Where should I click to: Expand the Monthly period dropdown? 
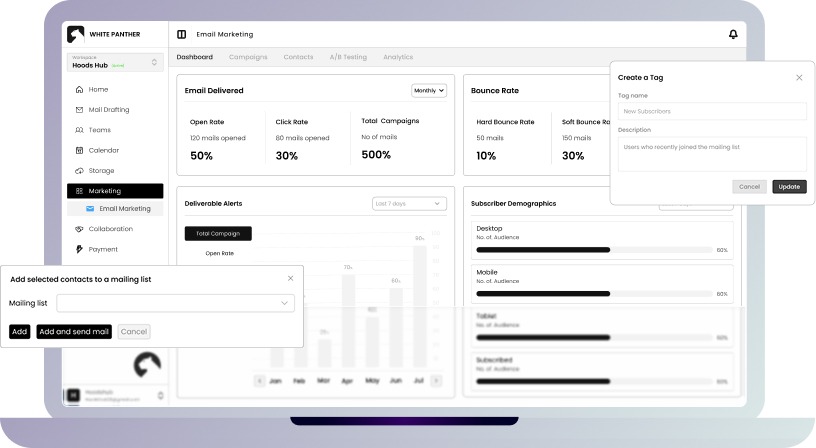[429, 90]
